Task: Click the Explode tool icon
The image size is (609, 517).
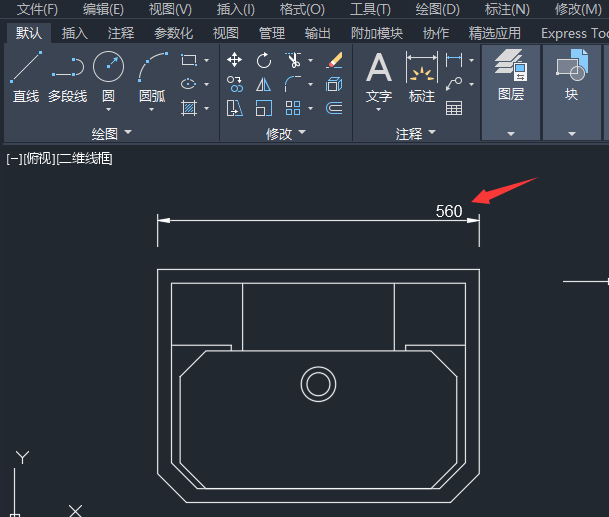Action: coord(334,84)
